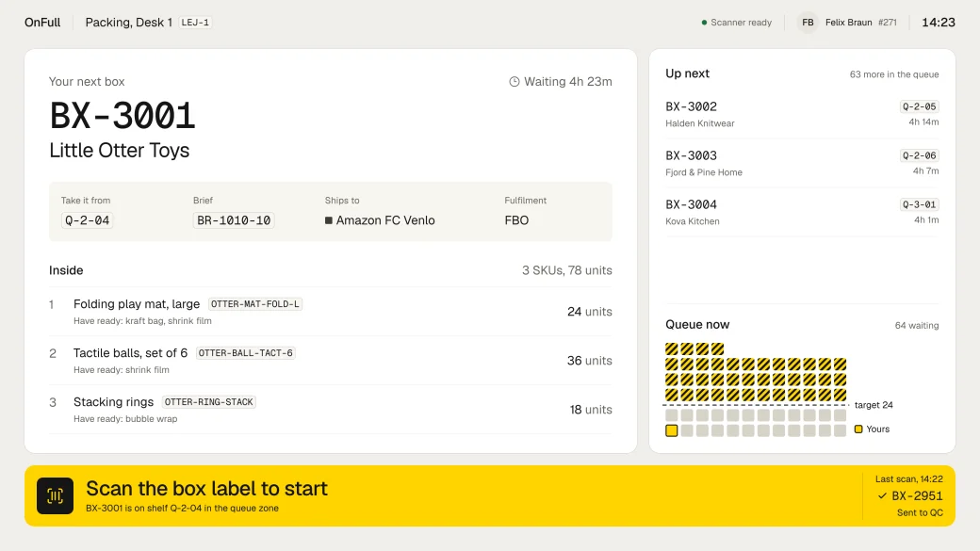Click Little Otter Toys client name
This screenshot has height=551, width=980.
pyautogui.click(x=120, y=151)
